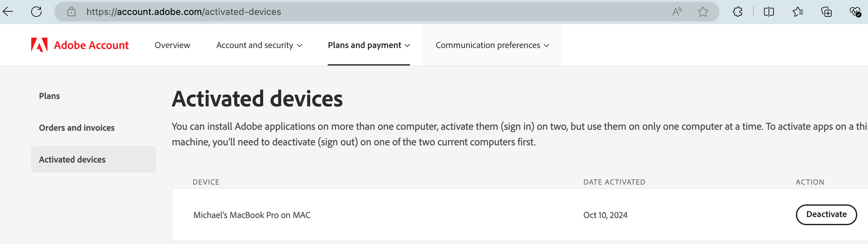The image size is (868, 244).
Task: Deactivate Michael's MacBook Pro
Action: (x=826, y=214)
